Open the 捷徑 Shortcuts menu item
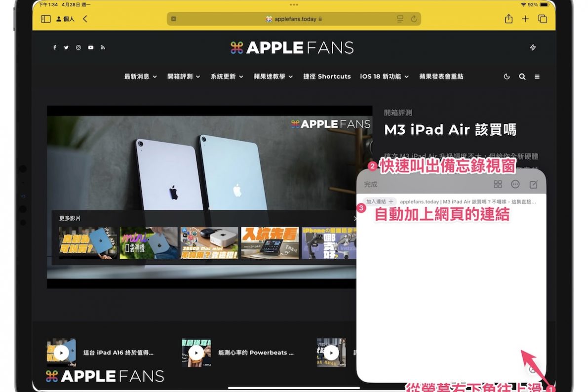 [x=327, y=77]
